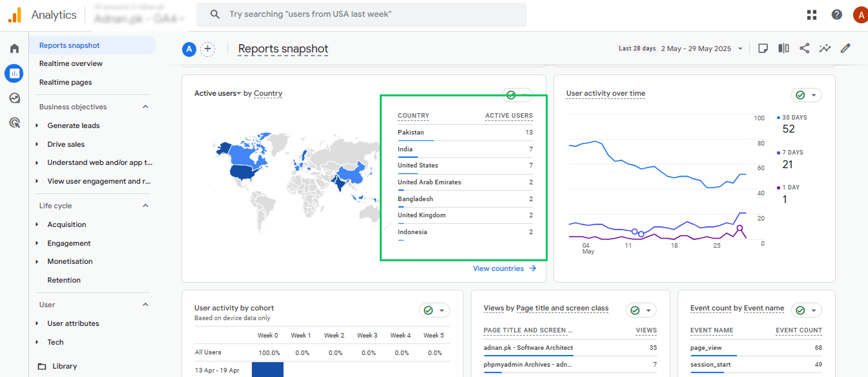Edit report with the pencil icon
The height and width of the screenshot is (377, 868).
(845, 48)
